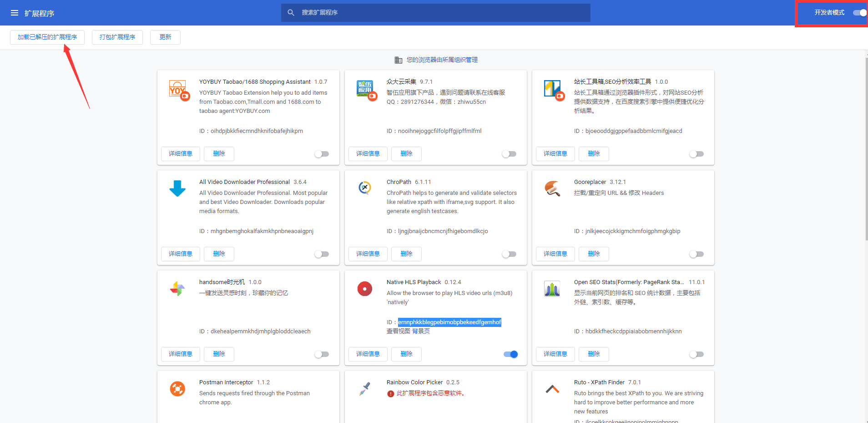Click 打包扩展程序 button

pyautogui.click(x=117, y=37)
